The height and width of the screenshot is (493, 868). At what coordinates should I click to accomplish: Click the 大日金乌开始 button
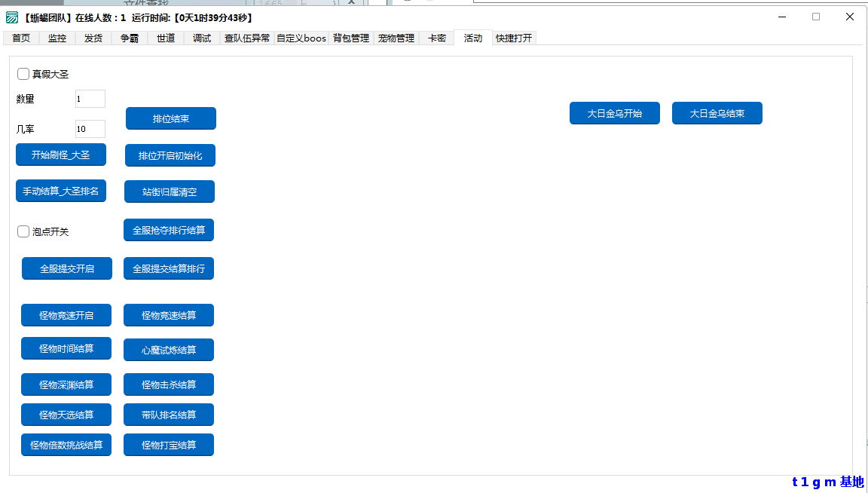click(614, 113)
